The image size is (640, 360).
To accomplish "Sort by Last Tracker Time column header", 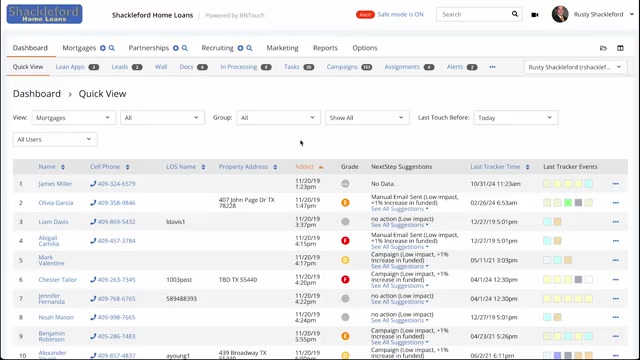I will click(x=495, y=167).
